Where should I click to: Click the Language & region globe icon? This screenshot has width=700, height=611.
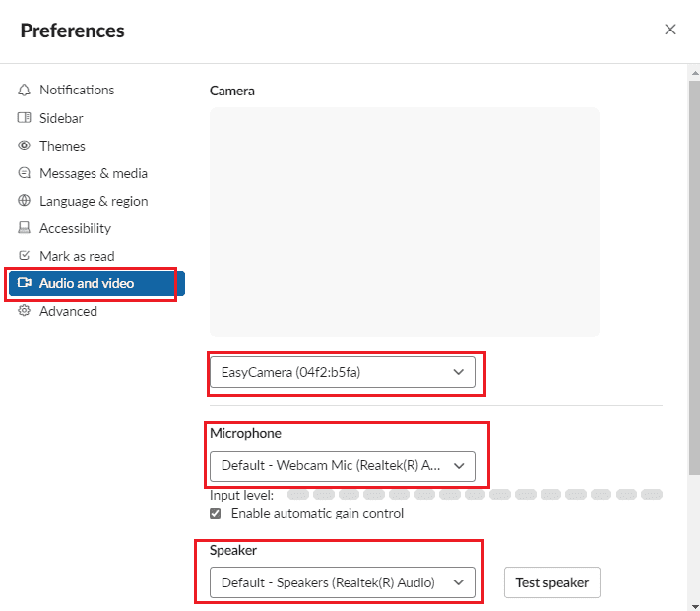coord(25,201)
